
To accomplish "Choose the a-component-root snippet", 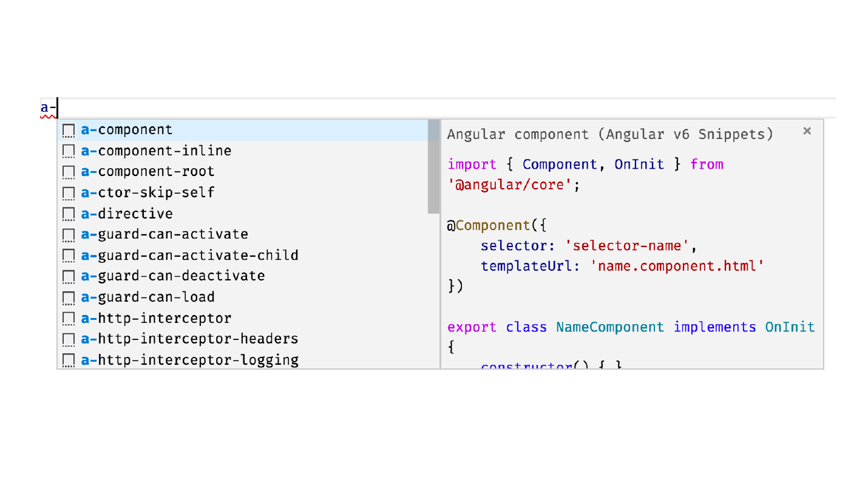I will pos(243,172).
